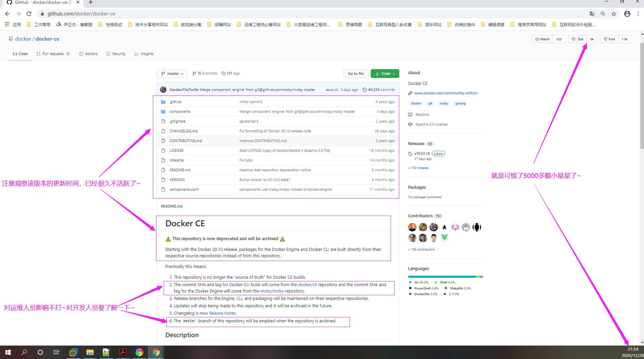Fork the docker-ce repository
Viewport: 644px width, 359px height.
pos(609,39)
